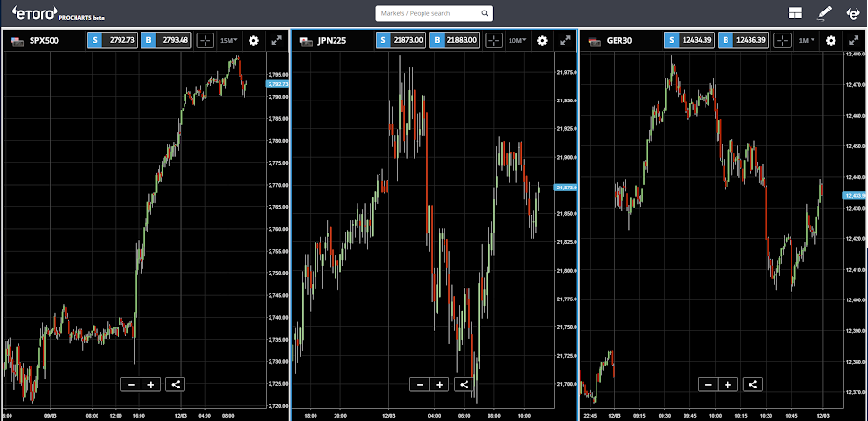Click JPN225 Sell button at 21873.00

401,40
